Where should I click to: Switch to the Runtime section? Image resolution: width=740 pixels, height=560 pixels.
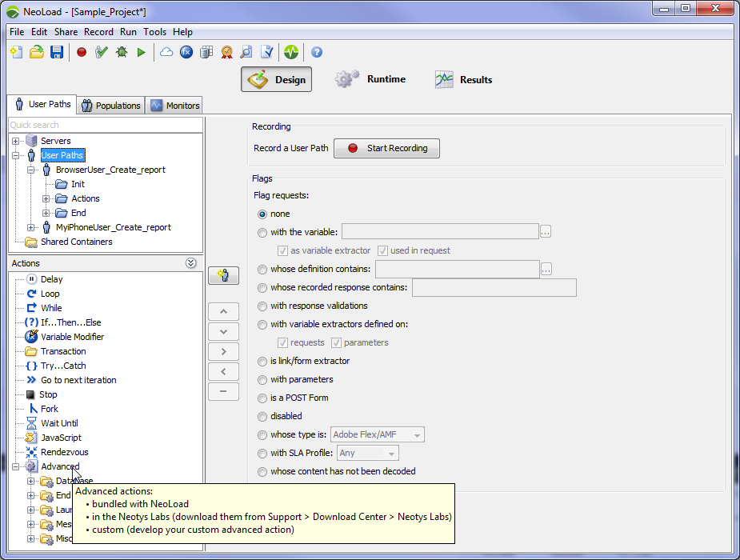pos(370,79)
